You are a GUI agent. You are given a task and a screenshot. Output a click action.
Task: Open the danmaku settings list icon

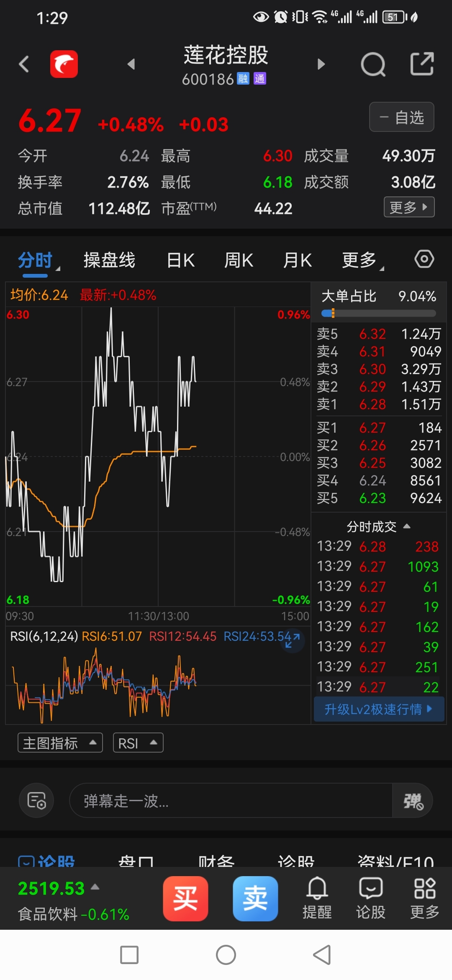[x=36, y=800]
